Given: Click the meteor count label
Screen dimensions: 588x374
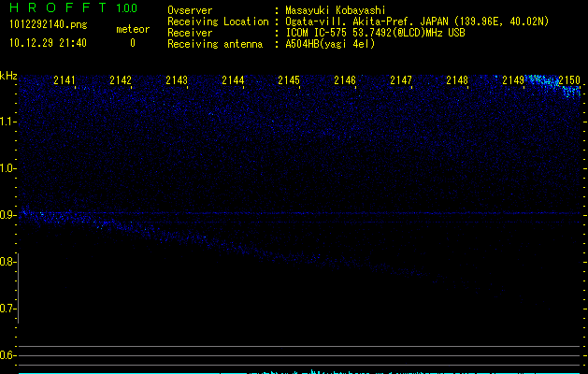Looking at the screenshot, I should 132,29.
